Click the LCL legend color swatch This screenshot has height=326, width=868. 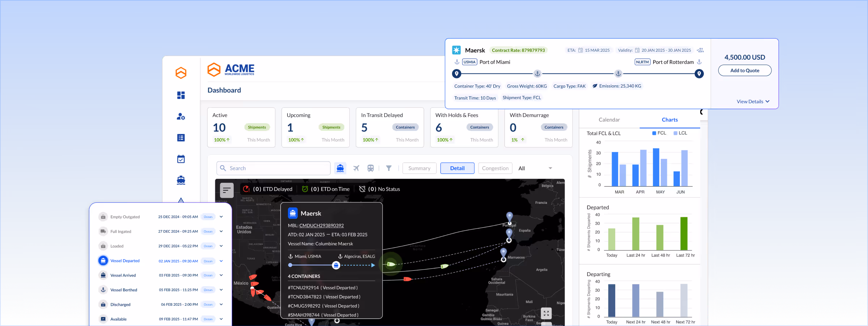675,133
